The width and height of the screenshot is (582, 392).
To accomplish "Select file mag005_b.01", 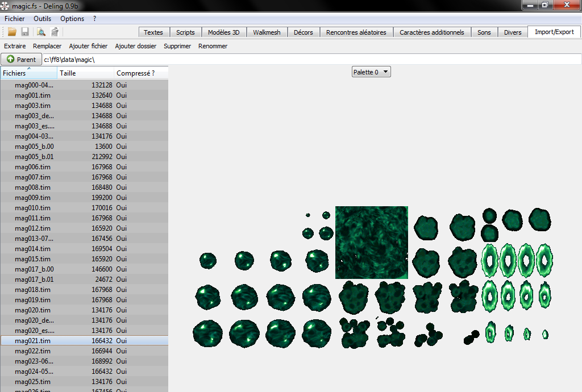I will [x=84, y=156].
